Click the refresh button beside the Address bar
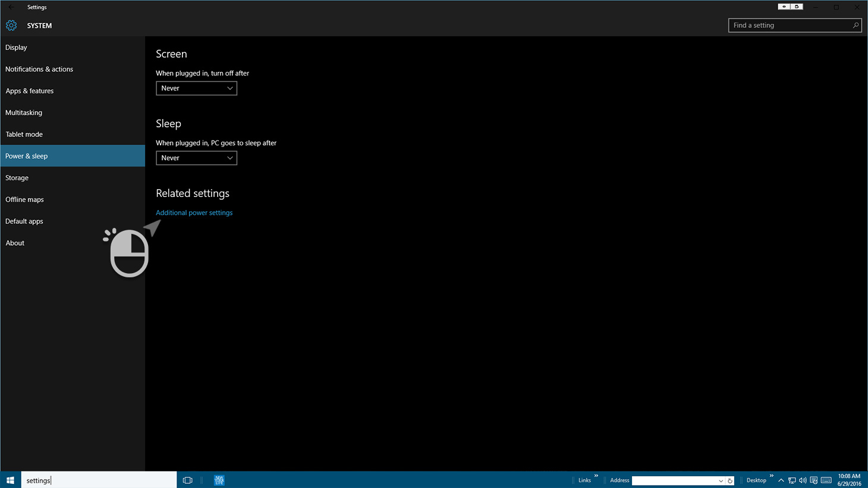 coord(730,481)
